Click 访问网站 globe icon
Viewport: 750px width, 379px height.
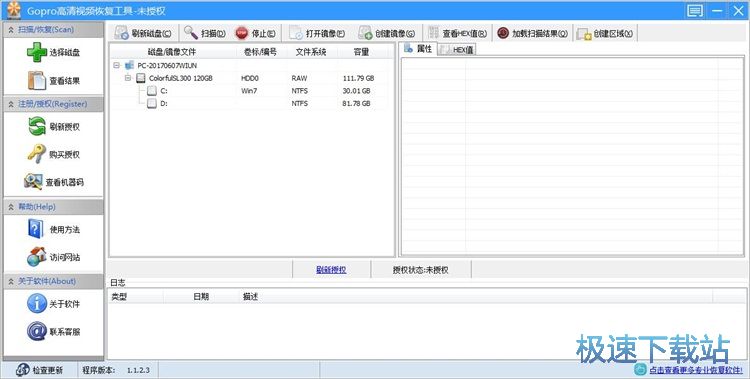[37, 256]
